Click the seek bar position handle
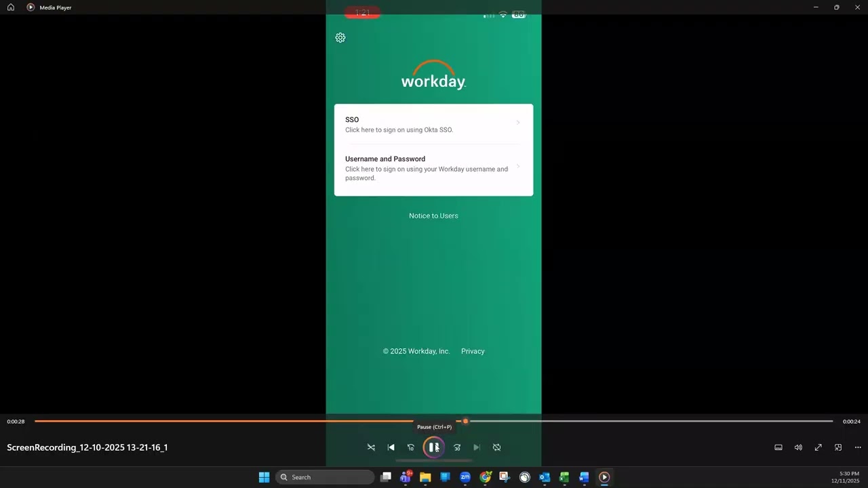 (x=465, y=421)
